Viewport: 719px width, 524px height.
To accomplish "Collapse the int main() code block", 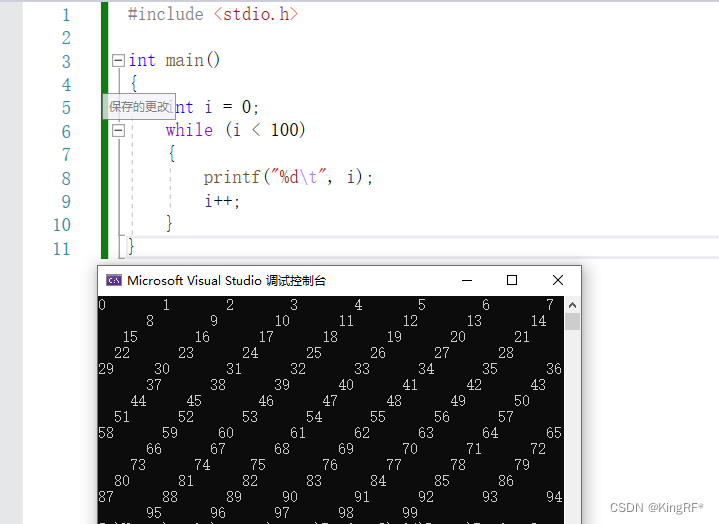I will pos(118,61).
